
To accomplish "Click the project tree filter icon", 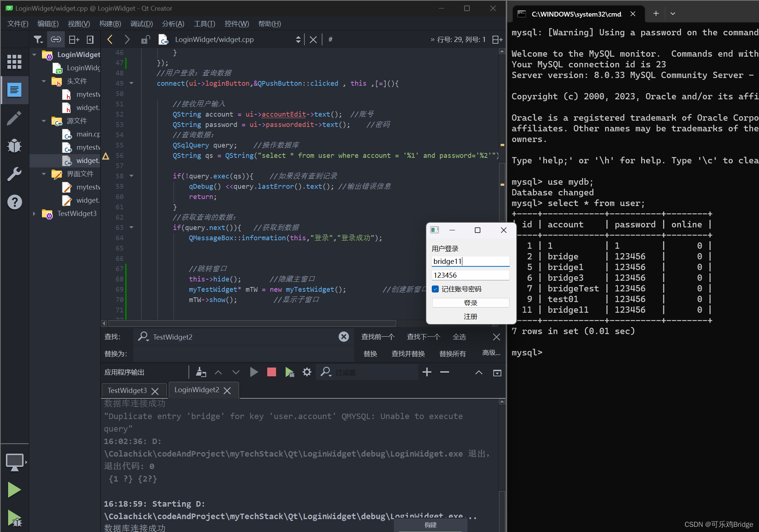I will (x=38, y=39).
